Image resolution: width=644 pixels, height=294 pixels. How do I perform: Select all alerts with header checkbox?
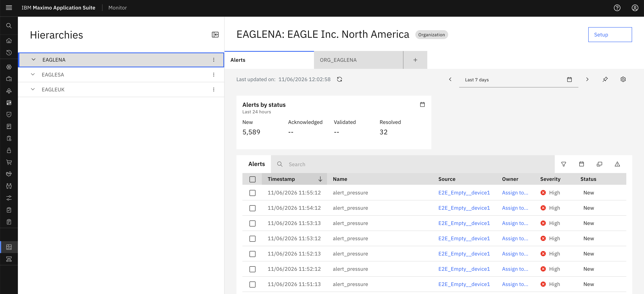tap(252, 179)
